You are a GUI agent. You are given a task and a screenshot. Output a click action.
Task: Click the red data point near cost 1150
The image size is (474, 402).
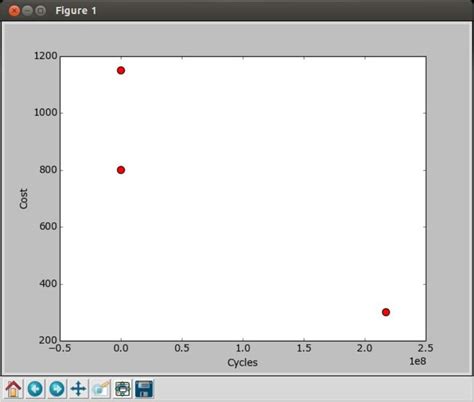click(x=121, y=70)
